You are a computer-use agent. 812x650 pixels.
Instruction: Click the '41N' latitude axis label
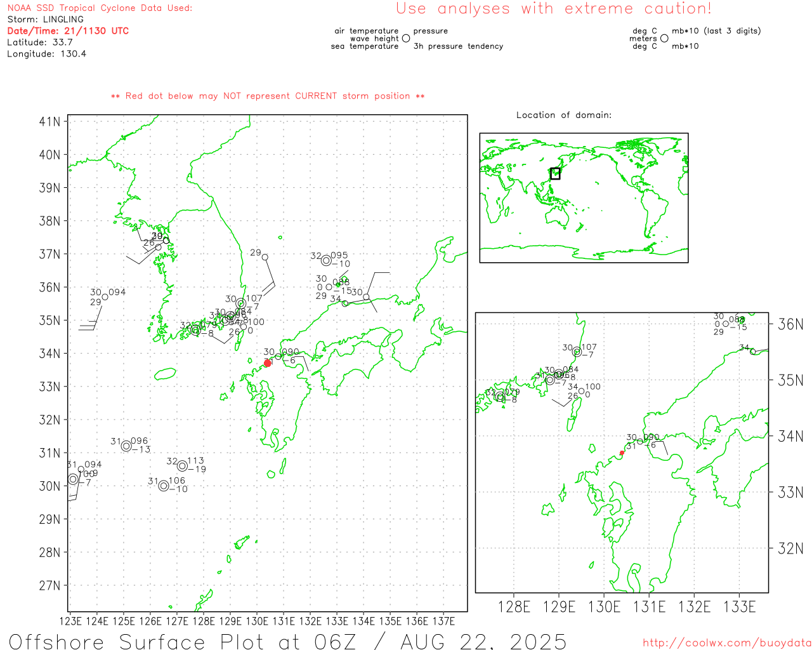click(x=49, y=121)
